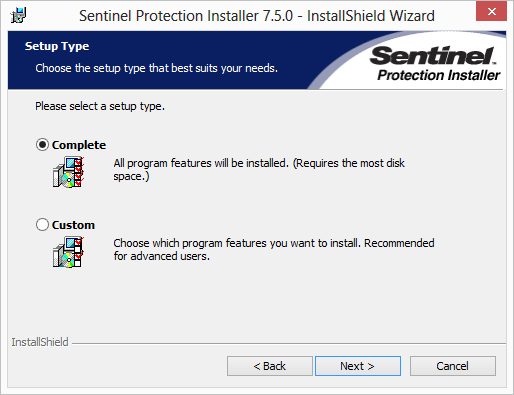
Task: Click the Sentinel logo in banner
Action: (433, 55)
